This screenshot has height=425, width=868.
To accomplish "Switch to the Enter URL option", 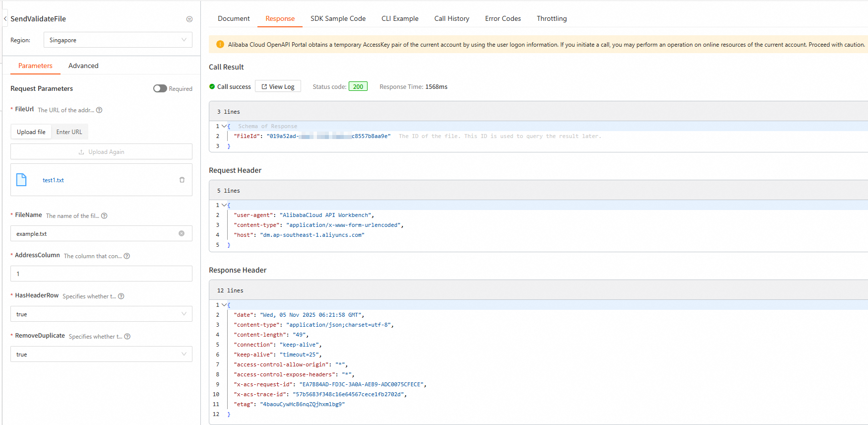I will click(69, 132).
